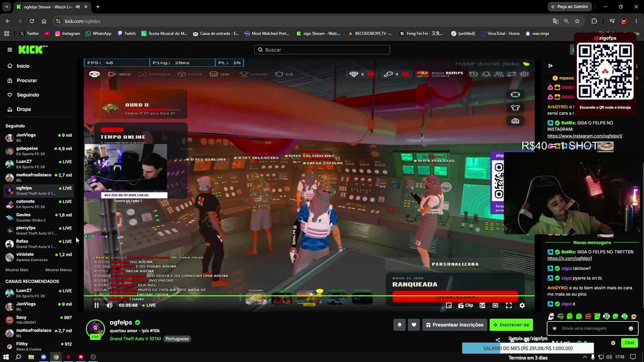644x362 pixels.
Task: Toggle theater mode in the player
Action: [x=495, y=305]
